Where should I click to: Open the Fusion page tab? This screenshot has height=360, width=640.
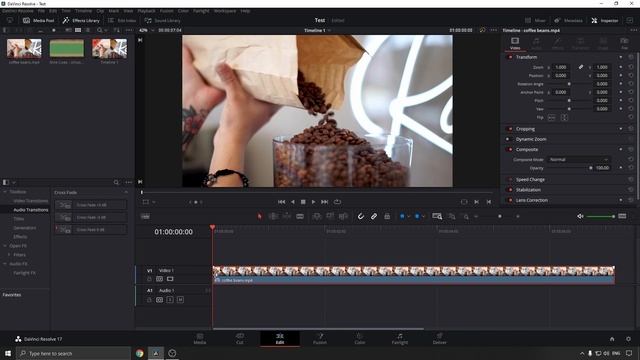[320, 339]
